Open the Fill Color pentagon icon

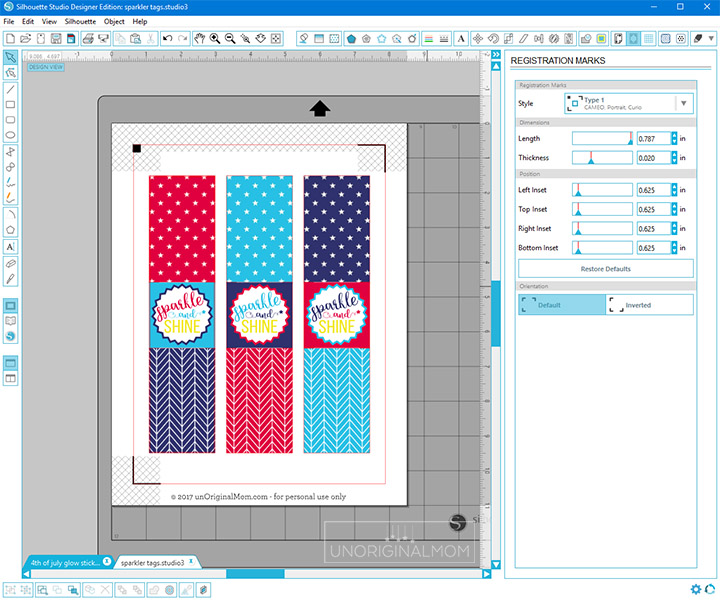[351, 39]
